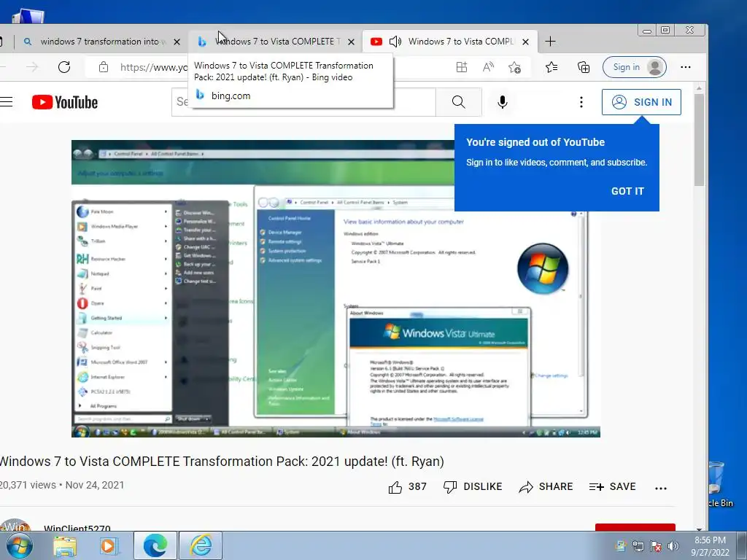The image size is (747, 560).
Task: View site information via the lock icon
Action: coord(104,67)
